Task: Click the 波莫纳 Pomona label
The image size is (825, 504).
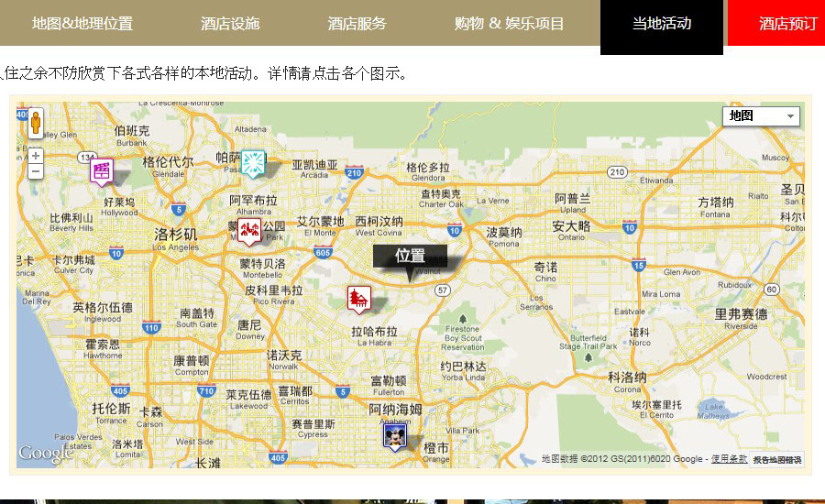Action: point(504,236)
